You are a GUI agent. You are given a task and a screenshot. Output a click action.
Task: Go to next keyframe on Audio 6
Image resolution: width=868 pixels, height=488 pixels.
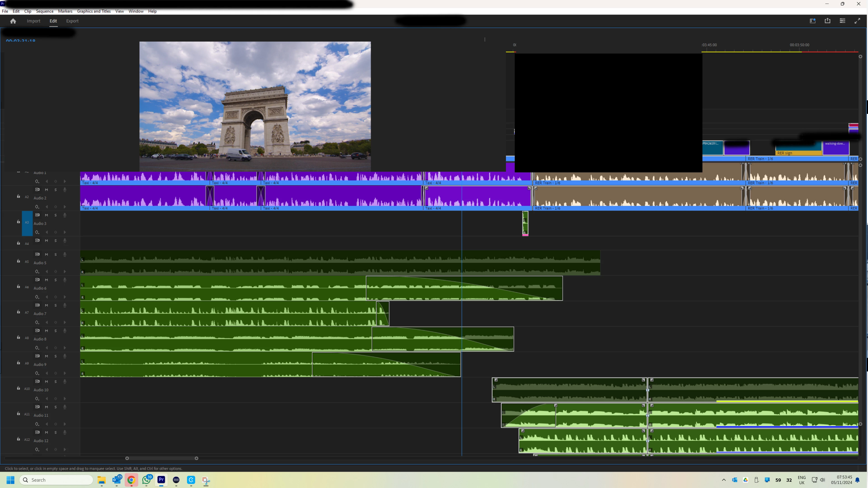[65, 297]
